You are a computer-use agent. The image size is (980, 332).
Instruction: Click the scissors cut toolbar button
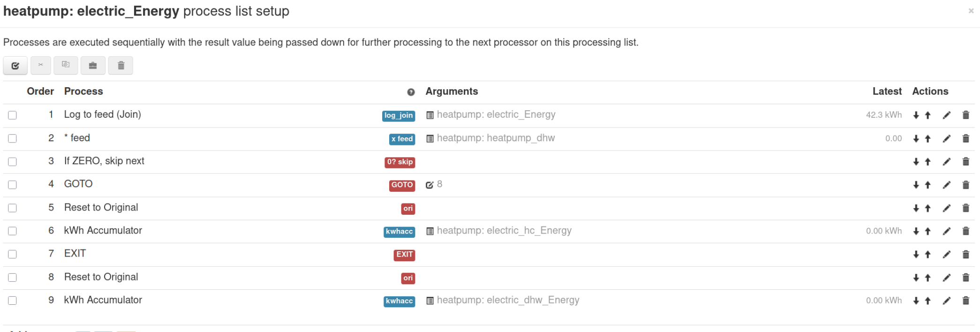click(x=41, y=65)
